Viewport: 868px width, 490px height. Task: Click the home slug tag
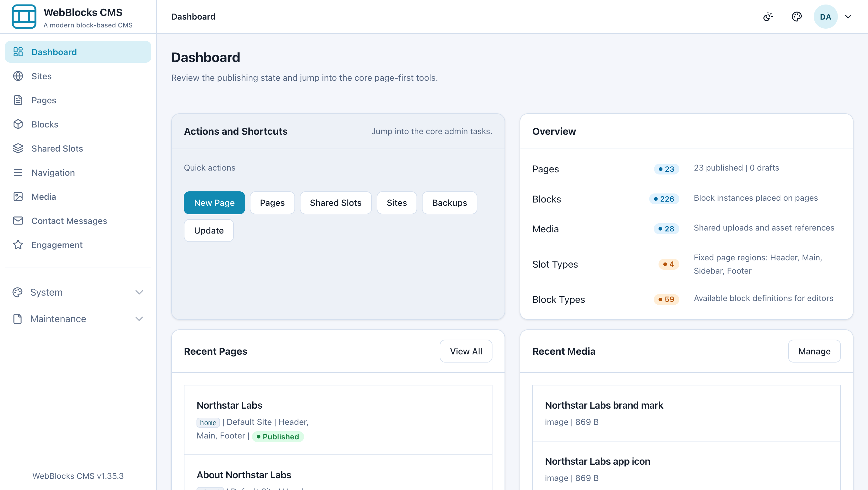coord(208,422)
